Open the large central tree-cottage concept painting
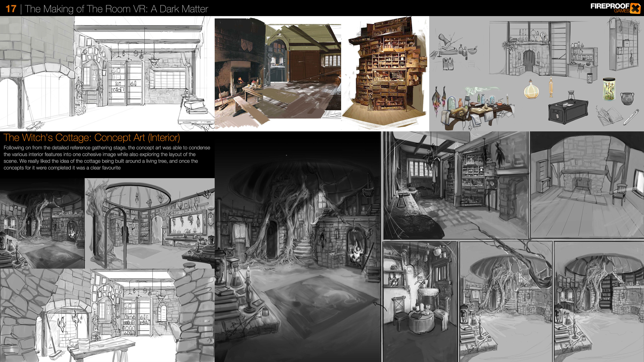The height and width of the screenshot is (362, 644). tap(298, 247)
